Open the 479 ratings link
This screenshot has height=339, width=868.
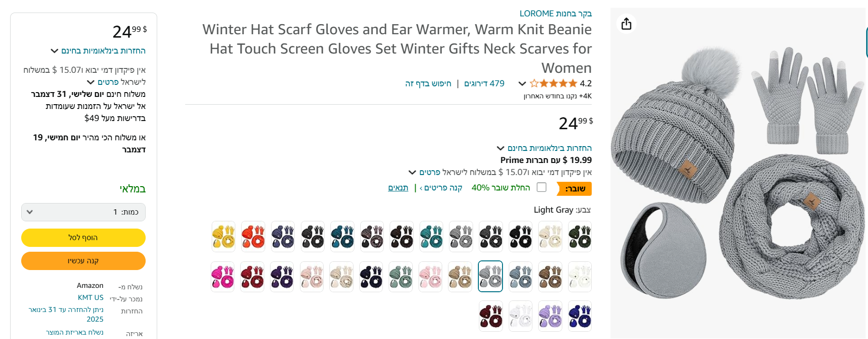484,83
